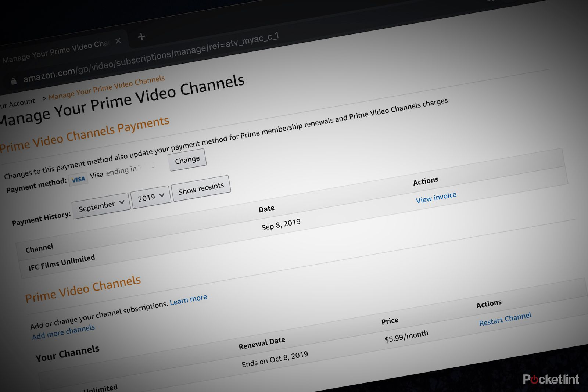Click the Learn more link
Screen dimensions: 588x392
click(188, 299)
